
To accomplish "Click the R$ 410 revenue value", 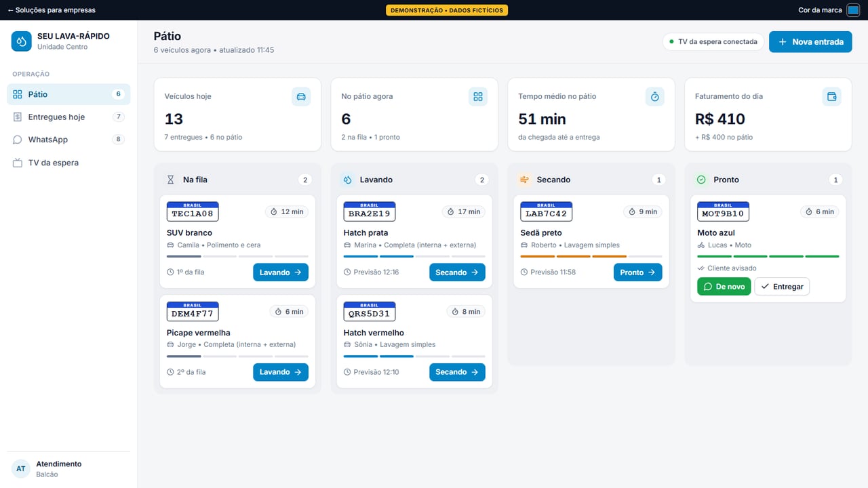I will click(x=720, y=119).
